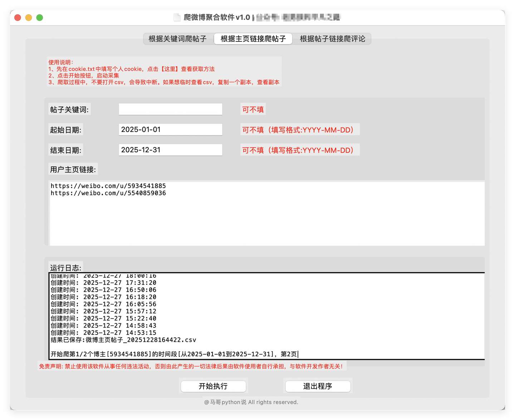Select the active 根据主页链接爬帖子 tab
Screen dimensions: 515x420
pyautogui.click(x=253, y=39)
